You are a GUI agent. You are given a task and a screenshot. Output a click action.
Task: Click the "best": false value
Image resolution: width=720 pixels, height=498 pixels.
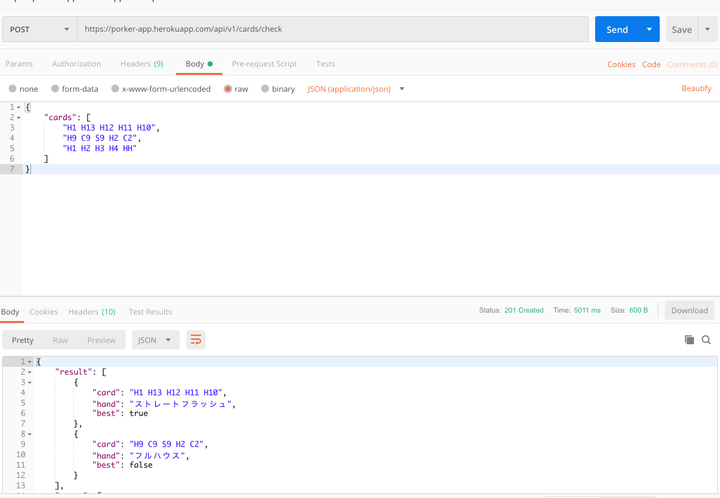click(141, 465)
